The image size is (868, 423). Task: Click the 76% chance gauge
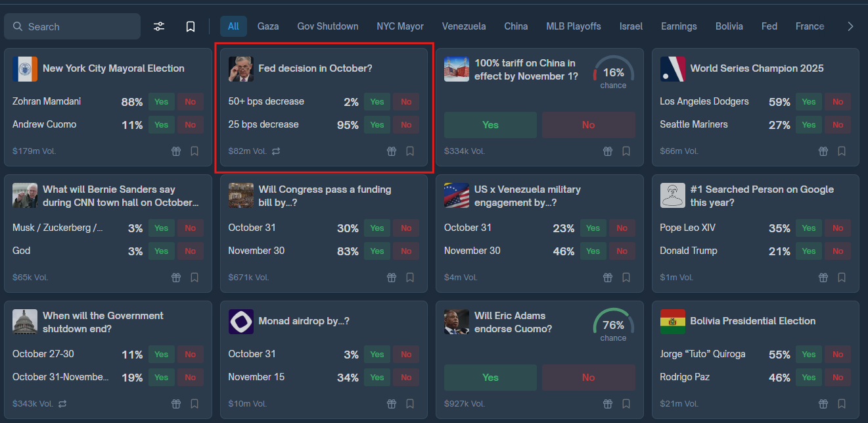(613, 325)
